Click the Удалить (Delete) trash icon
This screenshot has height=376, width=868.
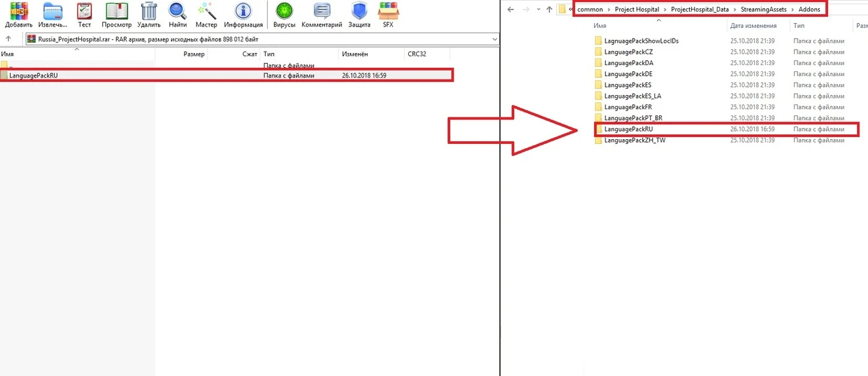pos(149,15)
